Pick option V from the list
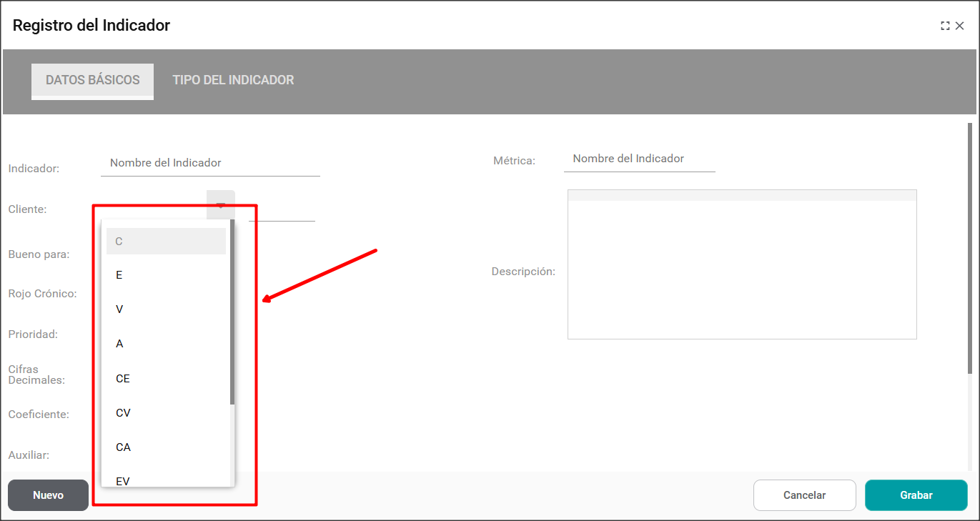Viewport: 980px width, 521px height. tap(166, 309)
